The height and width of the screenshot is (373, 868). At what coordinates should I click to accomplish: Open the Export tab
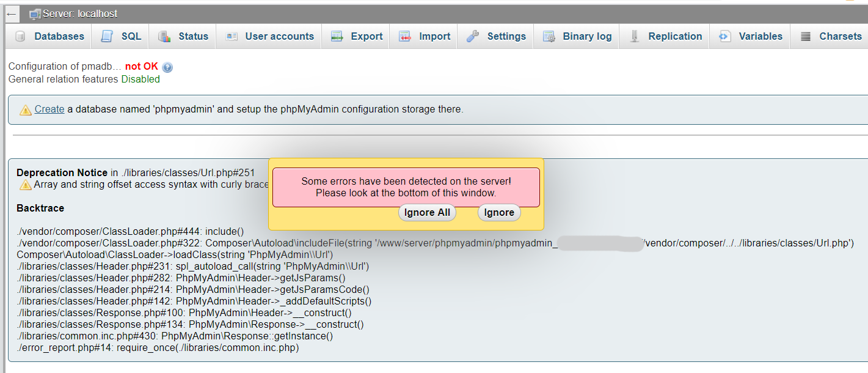(x=357, y=37)
